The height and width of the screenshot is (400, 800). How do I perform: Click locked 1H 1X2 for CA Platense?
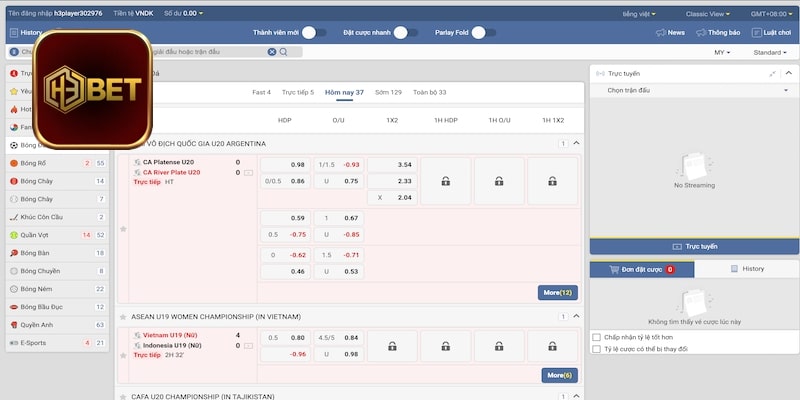coord(552,181)
